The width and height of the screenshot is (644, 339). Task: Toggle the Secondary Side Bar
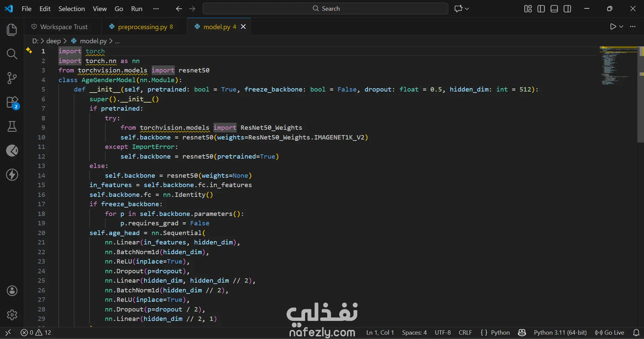click(x=567, y=9)
